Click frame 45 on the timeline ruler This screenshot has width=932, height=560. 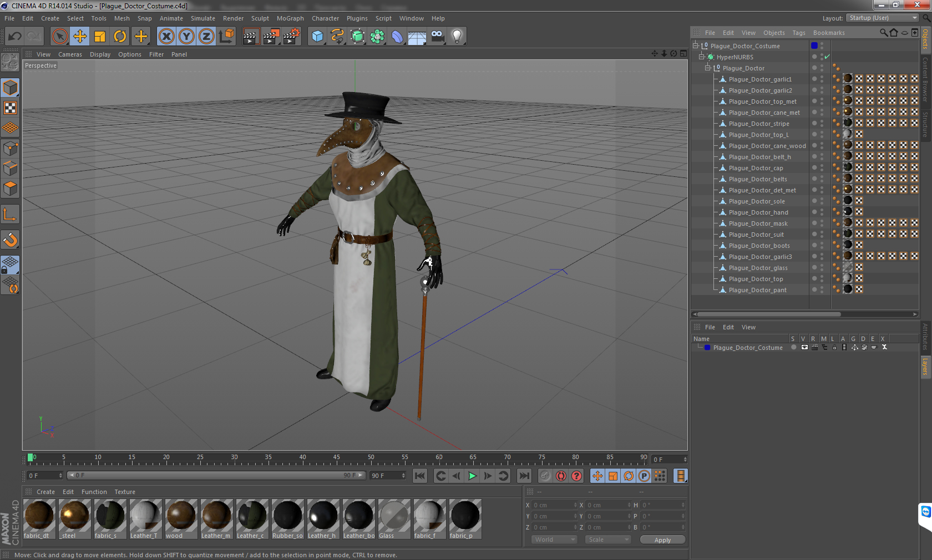point(337,458)
